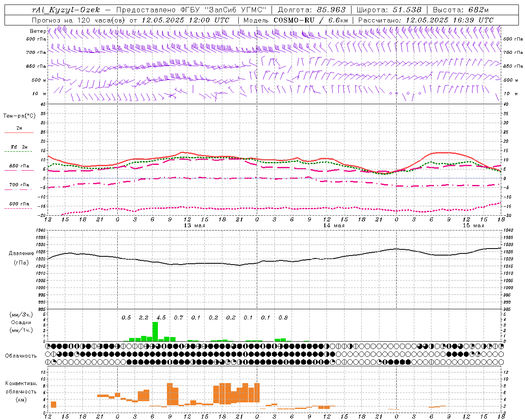The height and width of the screenshot is (420, 525).
Task: Click the Высота: 682м value
Action: click(461, 10)
